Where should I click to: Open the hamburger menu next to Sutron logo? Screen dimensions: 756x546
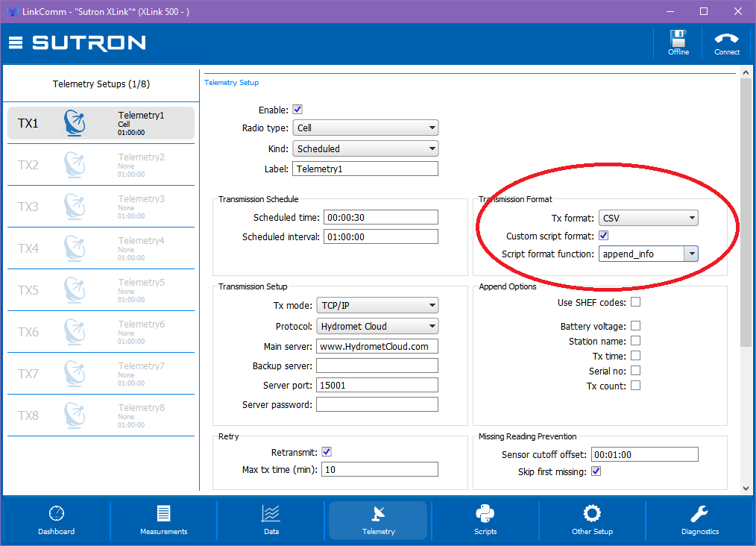coord(16,43)
